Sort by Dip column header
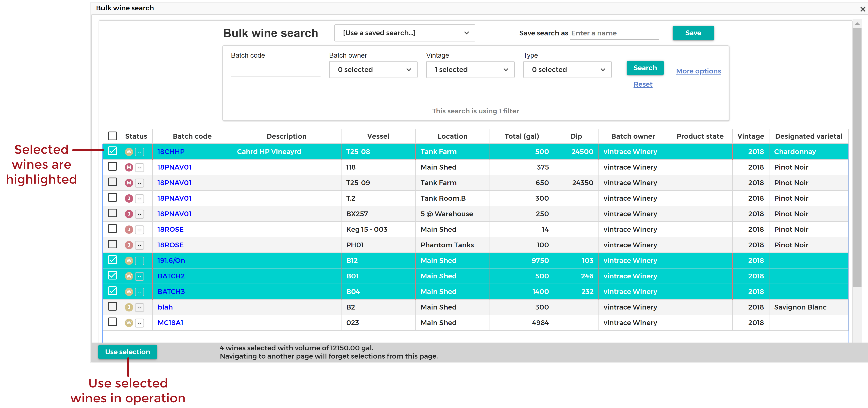Viewport: 868px width, 408px height. click(x=576, y=136)
